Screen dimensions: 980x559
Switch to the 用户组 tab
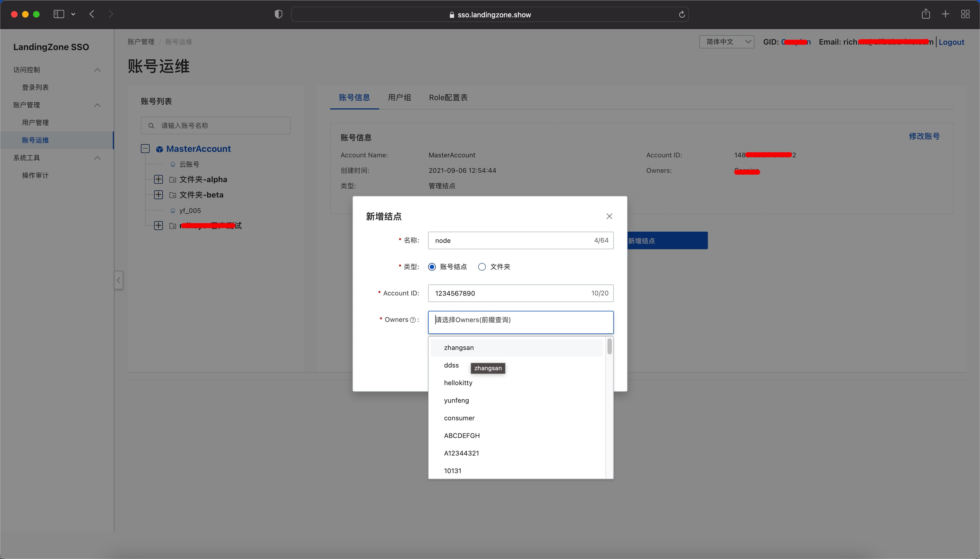point(399,97)
